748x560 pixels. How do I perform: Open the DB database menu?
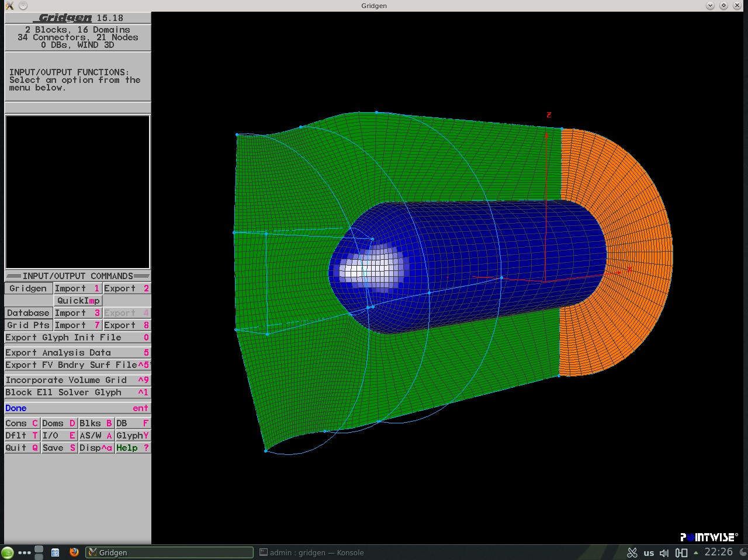click(x=133, y=423)
